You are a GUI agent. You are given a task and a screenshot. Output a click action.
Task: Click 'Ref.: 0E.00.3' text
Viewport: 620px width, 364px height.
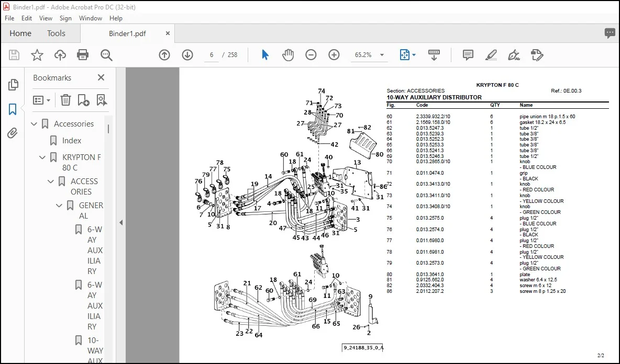[x=566, y=91]
